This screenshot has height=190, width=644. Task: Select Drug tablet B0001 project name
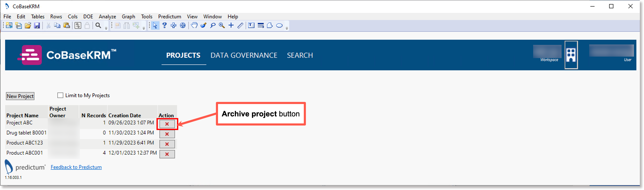click(x=27, y=133)
